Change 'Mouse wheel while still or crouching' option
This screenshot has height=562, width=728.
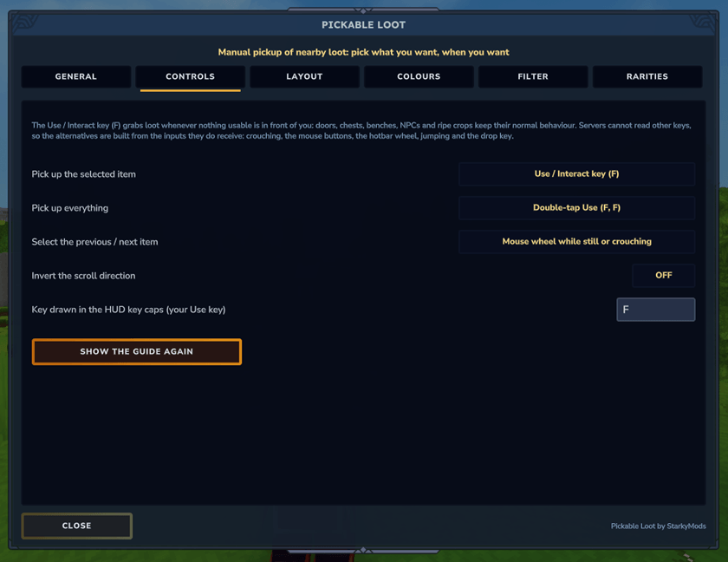point(576,241)
